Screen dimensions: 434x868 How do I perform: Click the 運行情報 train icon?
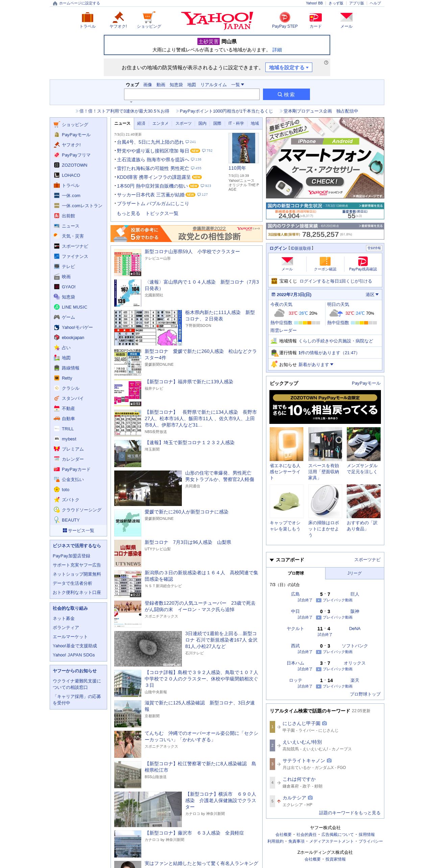click(x=274, y=353)
